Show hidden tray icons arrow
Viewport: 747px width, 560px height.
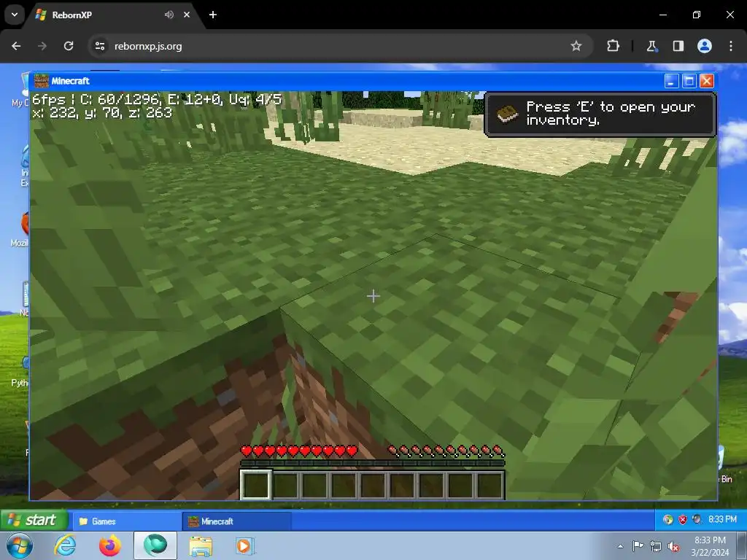coord(620,546)
